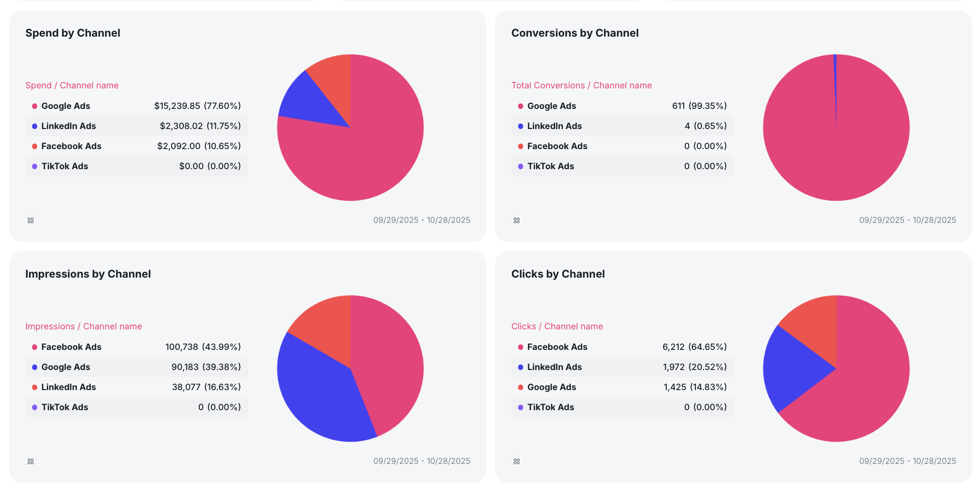Click the integrations icon on Conversions by Channel card
The image size is (980, 489).
point(517,220)
